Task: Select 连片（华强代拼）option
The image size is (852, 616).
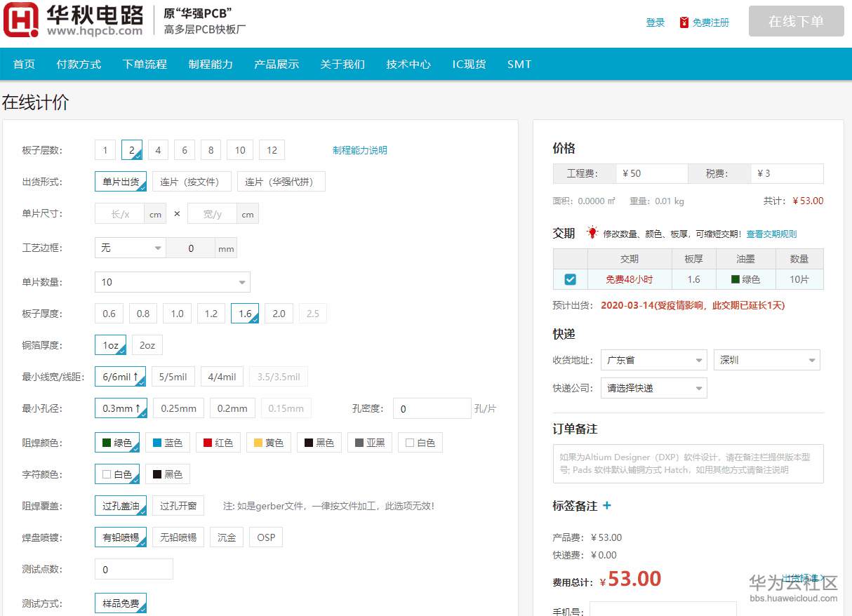Action: 281,182
